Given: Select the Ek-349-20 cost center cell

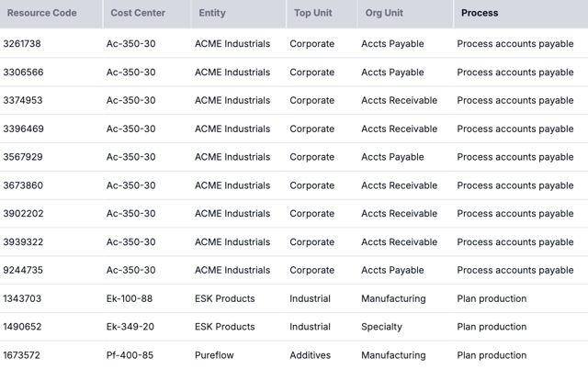Looking at the screenshot, I should pos(130,327).
